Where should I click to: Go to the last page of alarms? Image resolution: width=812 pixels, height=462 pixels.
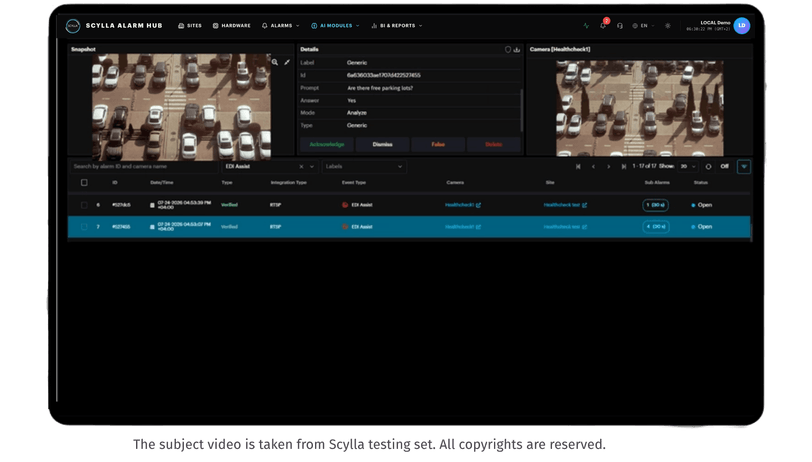[624, 166]
